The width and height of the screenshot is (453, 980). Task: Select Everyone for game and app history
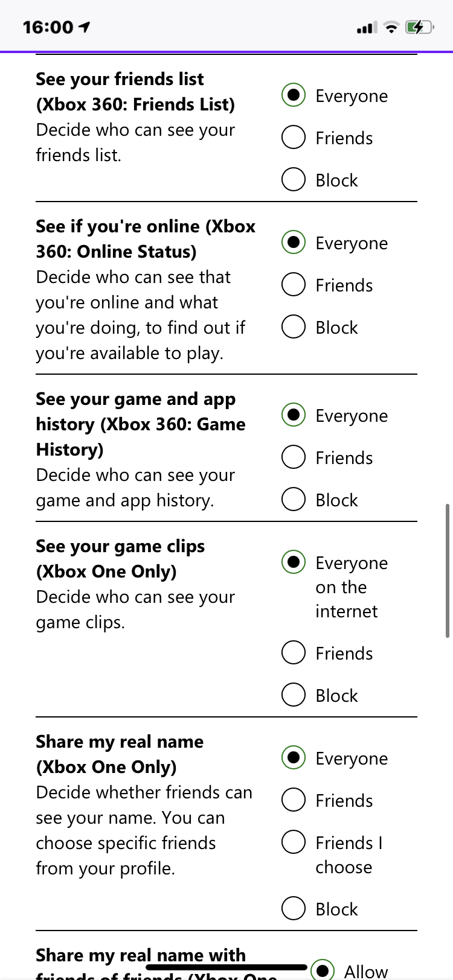coord(294,415)
